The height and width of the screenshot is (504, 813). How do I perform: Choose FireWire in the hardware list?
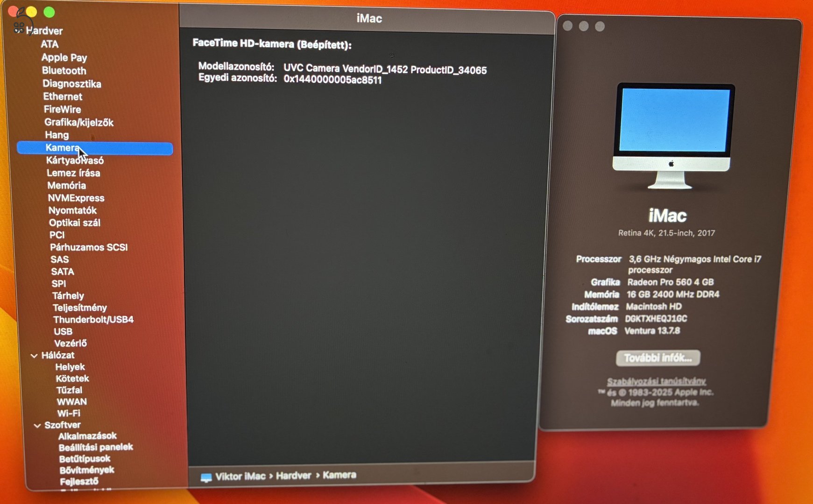click(x=62, y=109)
